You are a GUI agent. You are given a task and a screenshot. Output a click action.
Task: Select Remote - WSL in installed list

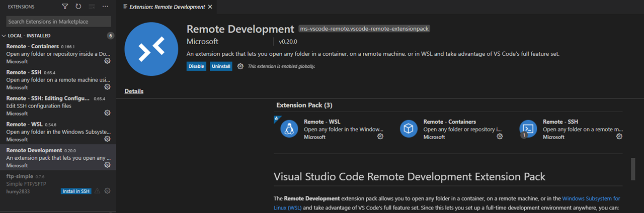58,132
